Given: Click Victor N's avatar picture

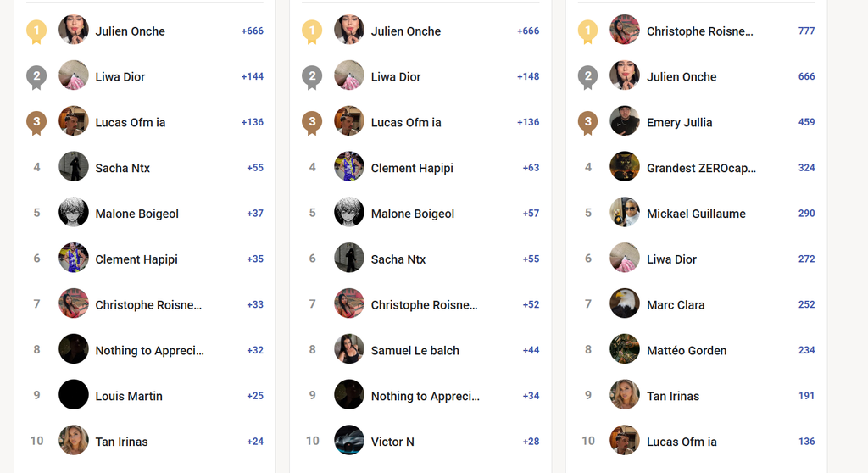Looking at the screenshot, I should click(349, 440).
